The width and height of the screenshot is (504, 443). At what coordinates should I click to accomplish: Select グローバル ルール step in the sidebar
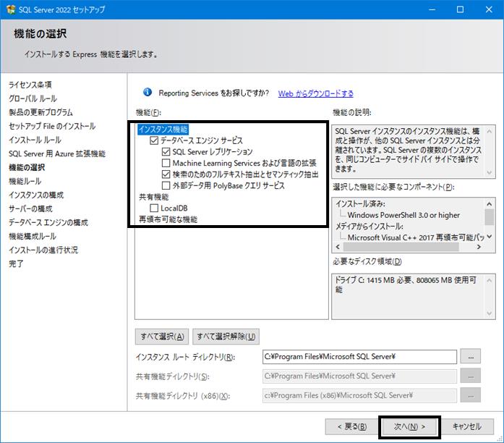[33, 98]
